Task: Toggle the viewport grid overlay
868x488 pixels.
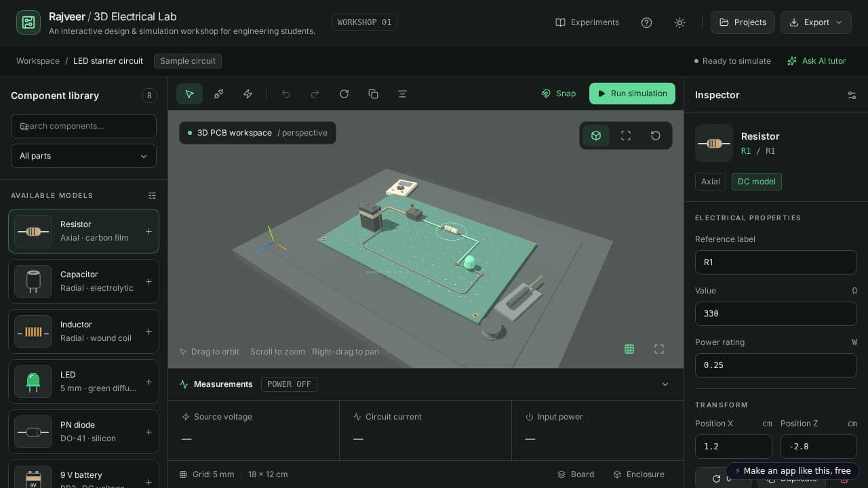Action: point(629,349)
